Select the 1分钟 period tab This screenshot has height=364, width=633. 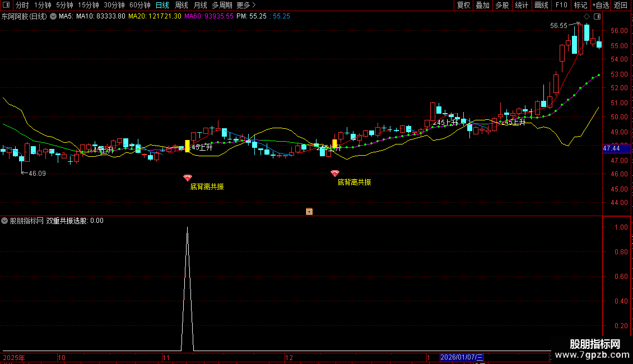[43, 5]
